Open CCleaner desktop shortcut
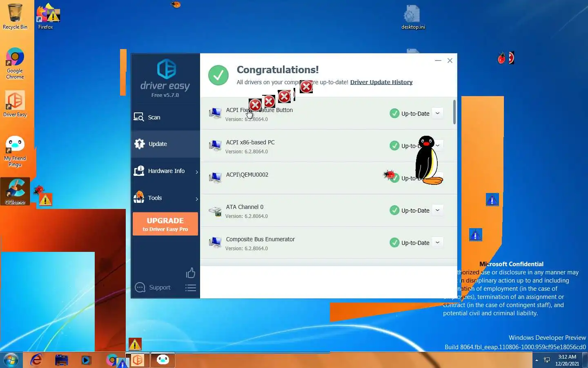588x368 pixels. point(15,191)
